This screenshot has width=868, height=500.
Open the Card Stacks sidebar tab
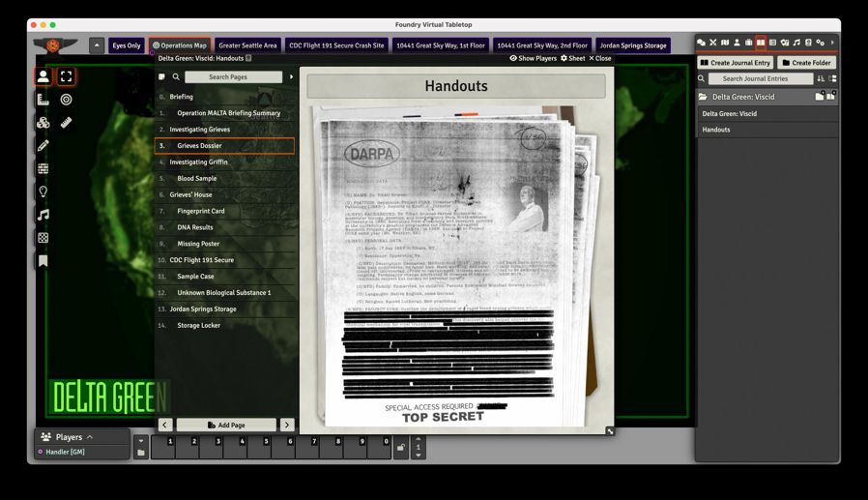(x=785, y=43)
